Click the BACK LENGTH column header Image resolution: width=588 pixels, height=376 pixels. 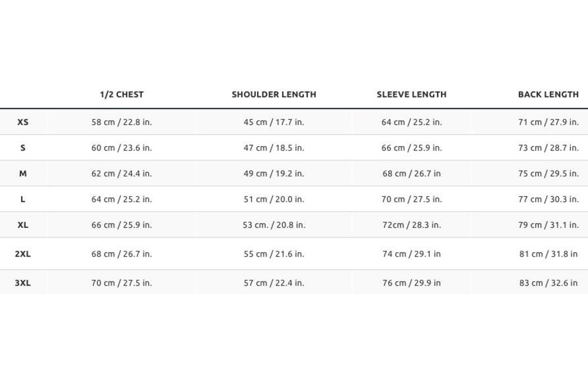point(548,94)
